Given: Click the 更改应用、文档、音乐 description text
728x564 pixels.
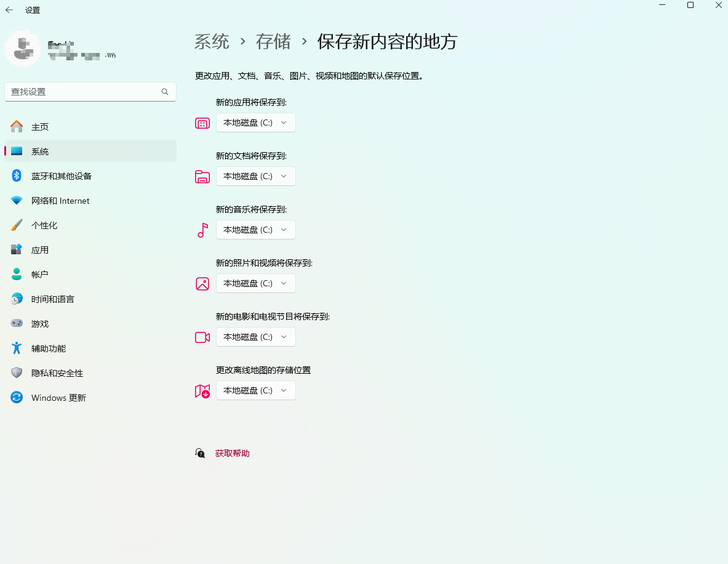Looking at the screenshot, I should (x=309, y=76).
